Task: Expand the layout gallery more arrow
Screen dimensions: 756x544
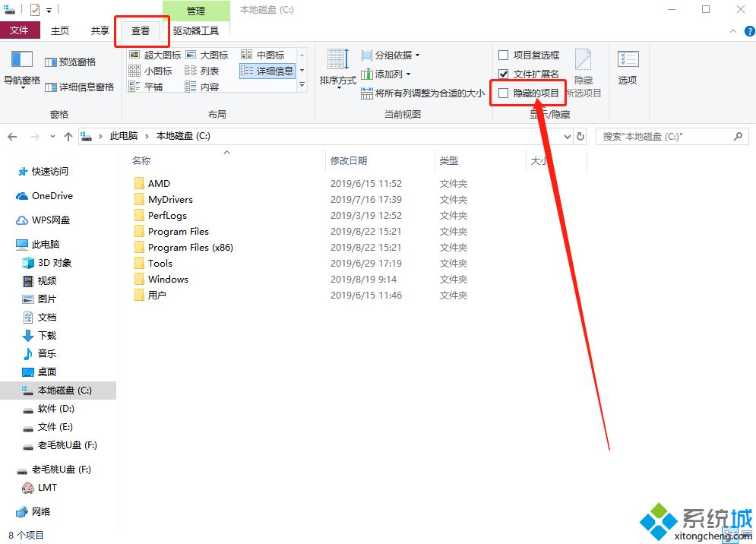Action: click(x=302, y=84)
